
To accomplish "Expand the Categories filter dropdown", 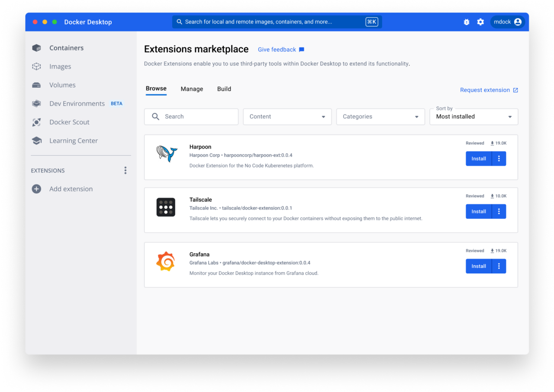I will (380, 117).
